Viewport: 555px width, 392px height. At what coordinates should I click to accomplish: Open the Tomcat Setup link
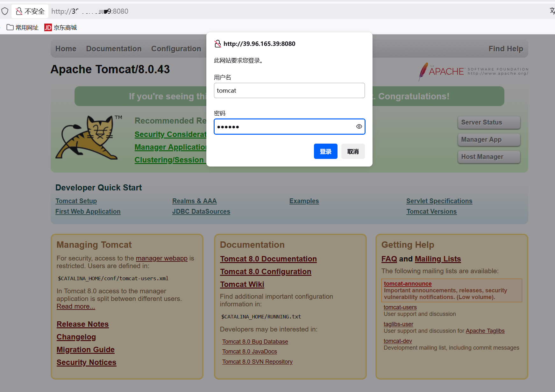point(76,201)
